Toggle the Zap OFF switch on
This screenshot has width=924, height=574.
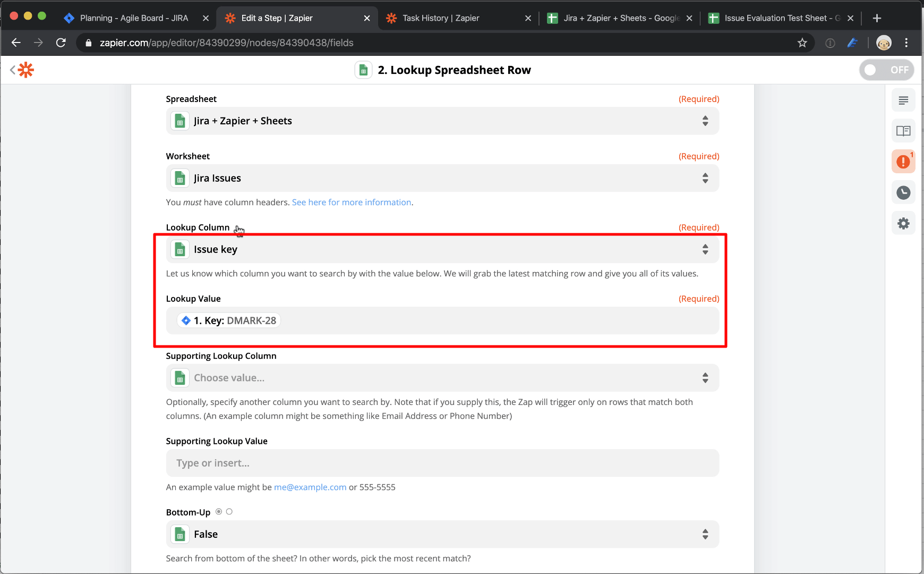[886, 70]
